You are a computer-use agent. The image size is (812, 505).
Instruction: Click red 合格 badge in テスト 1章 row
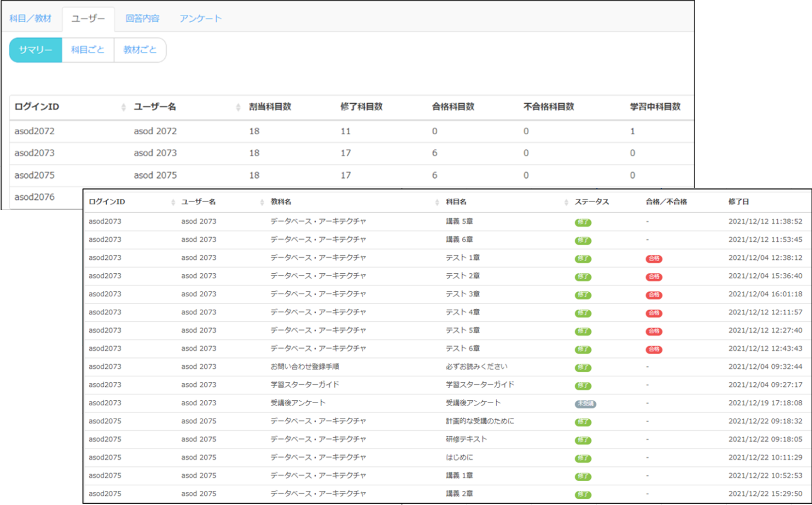click(x=653, y=258)
